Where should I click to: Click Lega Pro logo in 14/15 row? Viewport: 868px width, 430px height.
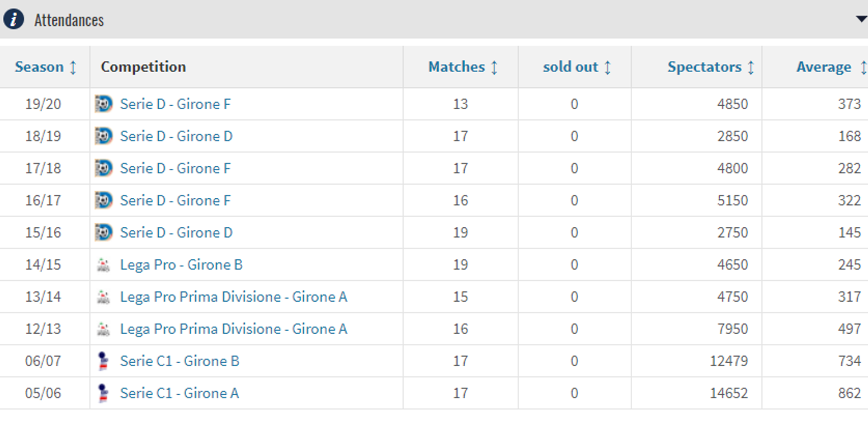pos(104,265)
